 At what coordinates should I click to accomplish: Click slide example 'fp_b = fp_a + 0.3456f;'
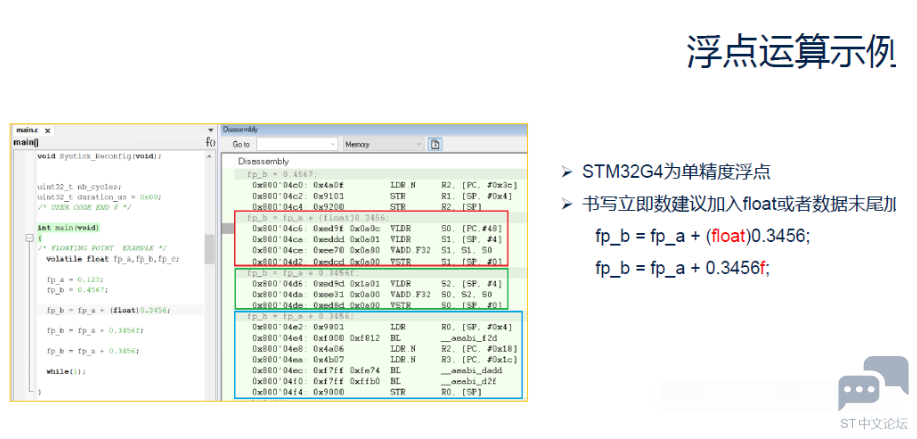click(x=682, y=268)
